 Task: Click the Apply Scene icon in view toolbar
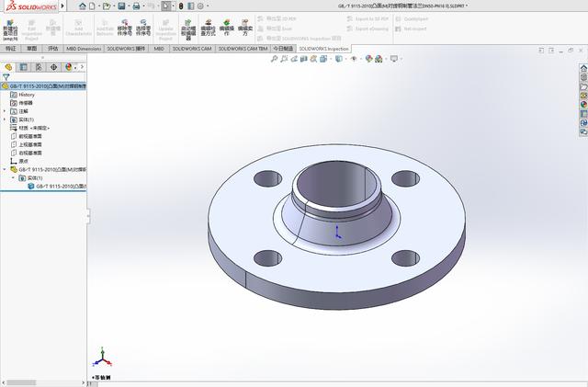pyautogui.click(x=379, y=59)
